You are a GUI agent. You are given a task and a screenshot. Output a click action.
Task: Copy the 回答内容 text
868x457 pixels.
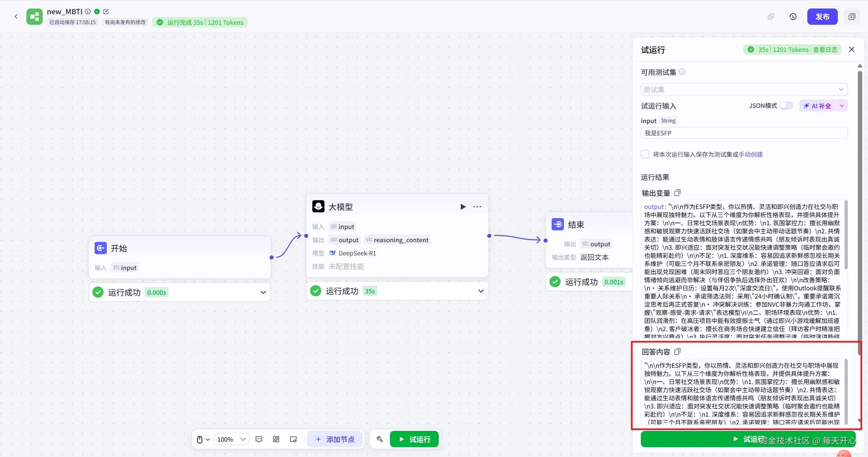pos(677,351)
